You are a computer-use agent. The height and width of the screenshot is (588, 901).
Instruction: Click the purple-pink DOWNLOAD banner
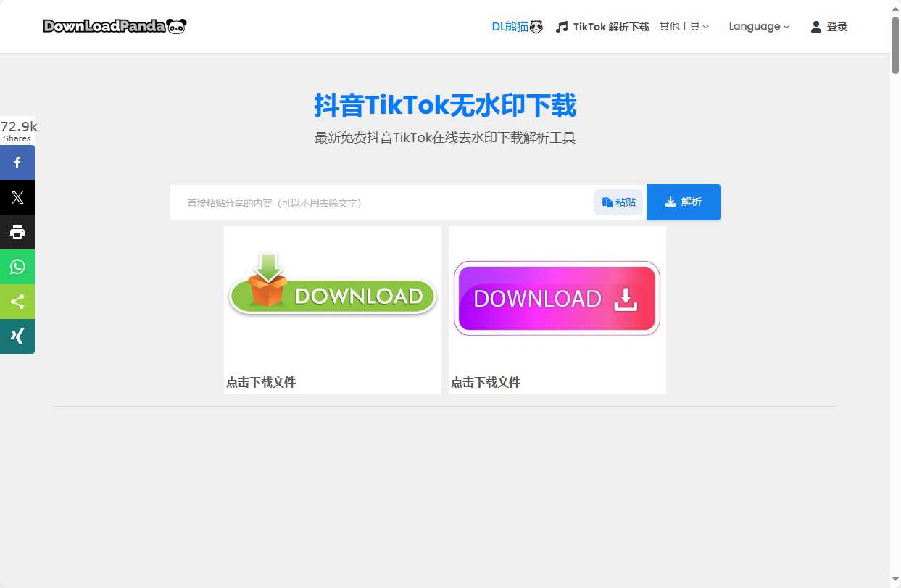[x=557, y=298]
